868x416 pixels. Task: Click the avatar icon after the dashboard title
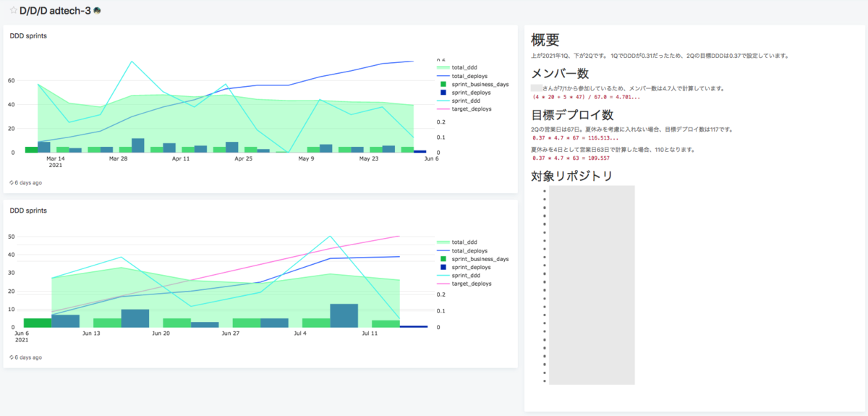[x=97, y=11]
